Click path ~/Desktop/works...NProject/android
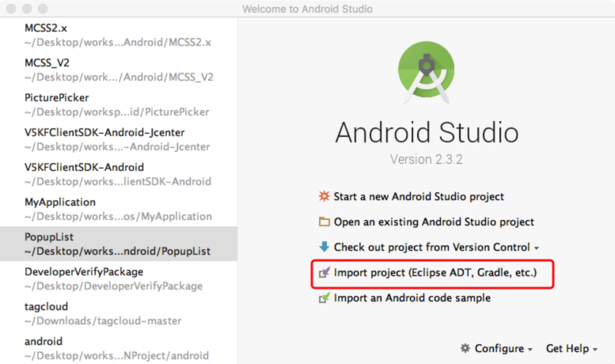Screen dimensions: 615x364 pos(117,356)
